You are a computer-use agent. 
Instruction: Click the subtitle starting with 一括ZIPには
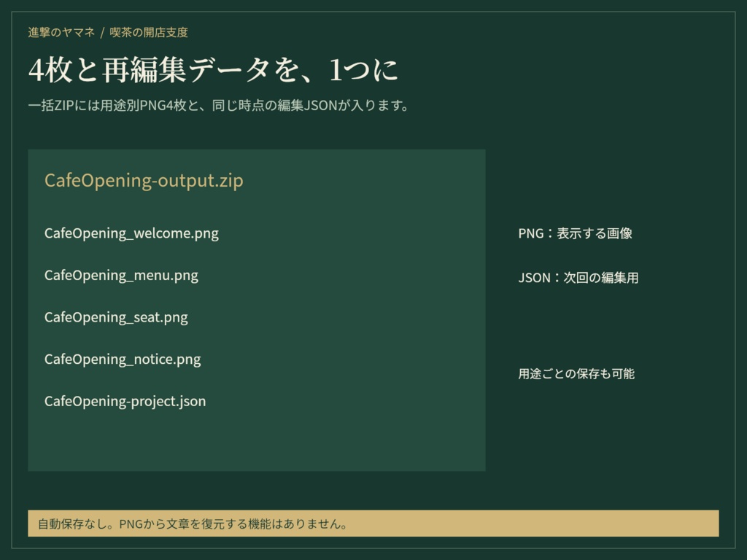pyautogui.click(x=219, y=105)
